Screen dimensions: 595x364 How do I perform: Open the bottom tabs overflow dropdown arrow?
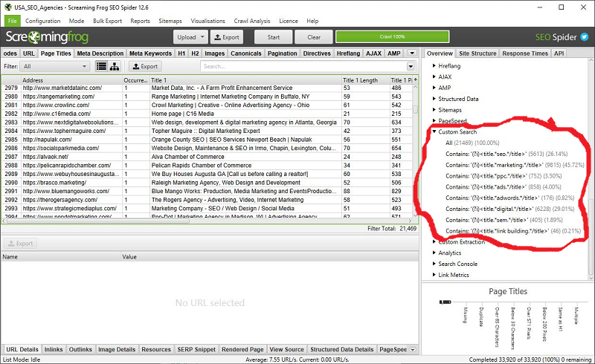pyautogui.click(x=413, y=350)
